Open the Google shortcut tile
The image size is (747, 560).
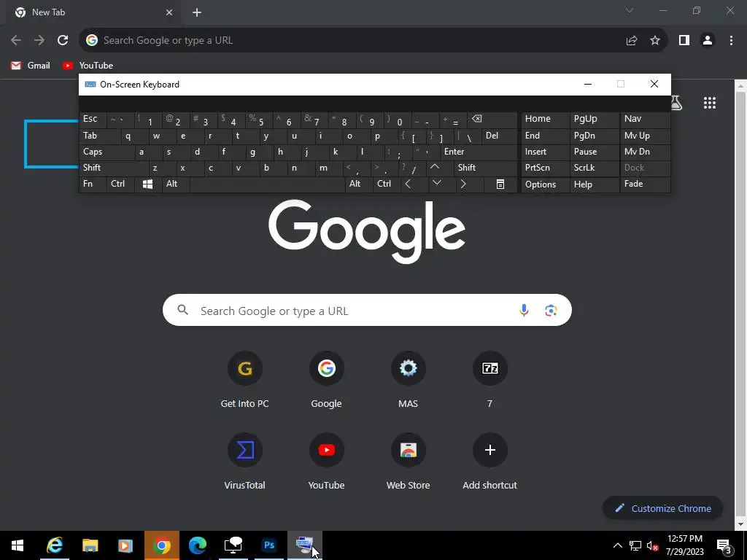tap(326, 379)
